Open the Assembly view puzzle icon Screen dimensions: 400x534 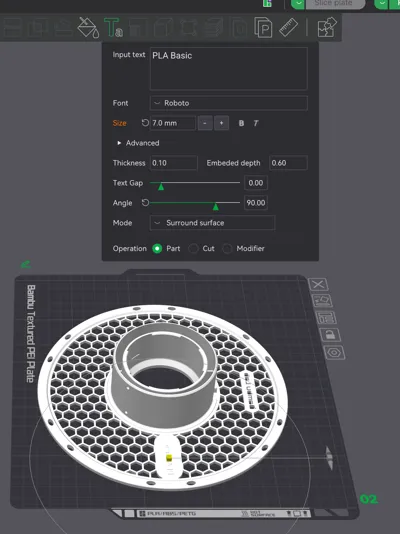pos(327,27)
